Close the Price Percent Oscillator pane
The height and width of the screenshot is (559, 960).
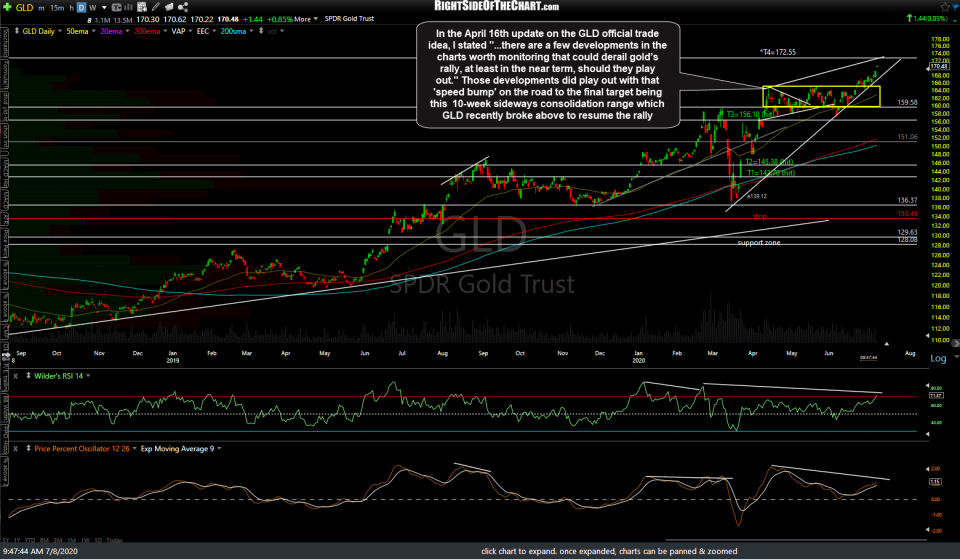pyautogui.click(x=15, y=449)
